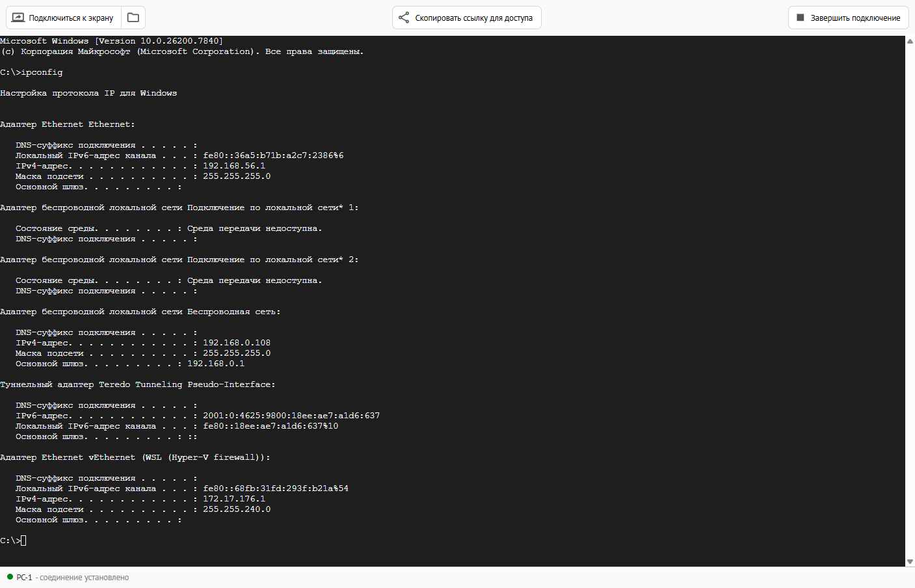Open the folder icon button

pos(133,18)
